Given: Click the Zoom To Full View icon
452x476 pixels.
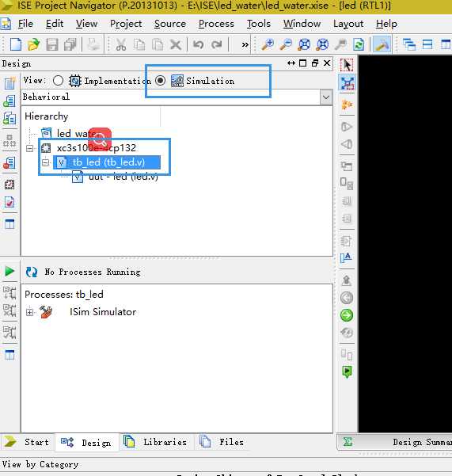Looking at the screenshot, I should (x=304, y=44).
